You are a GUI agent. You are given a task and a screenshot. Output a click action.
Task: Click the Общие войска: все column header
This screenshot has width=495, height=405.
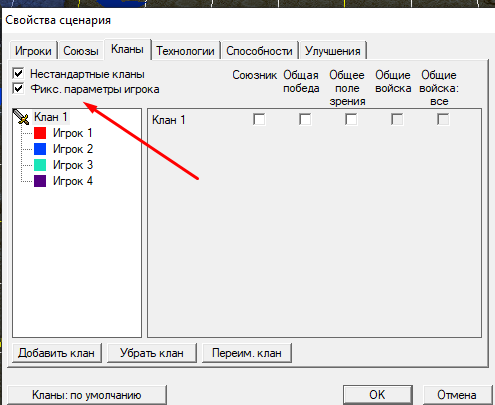pyautogui.click(x=439, y=88)
